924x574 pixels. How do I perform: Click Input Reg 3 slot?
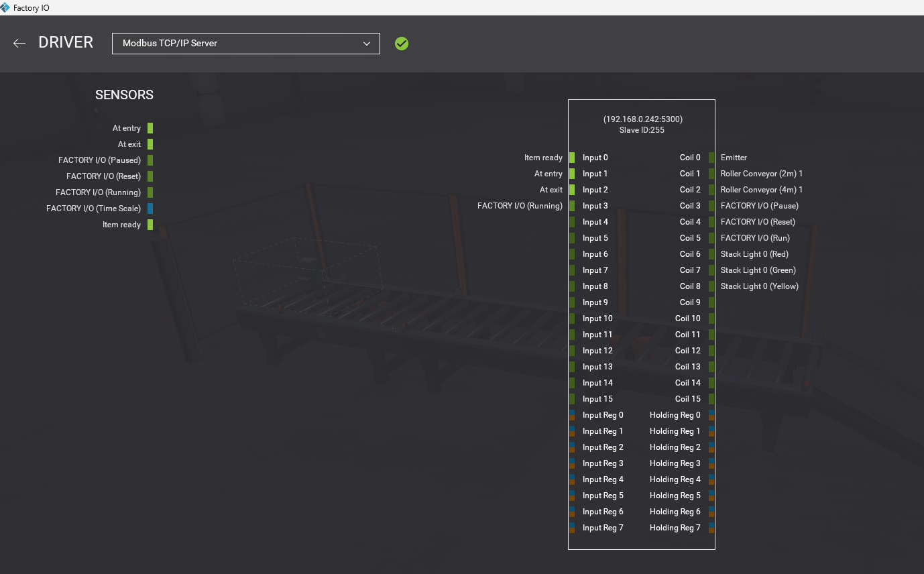click(603, 463)
